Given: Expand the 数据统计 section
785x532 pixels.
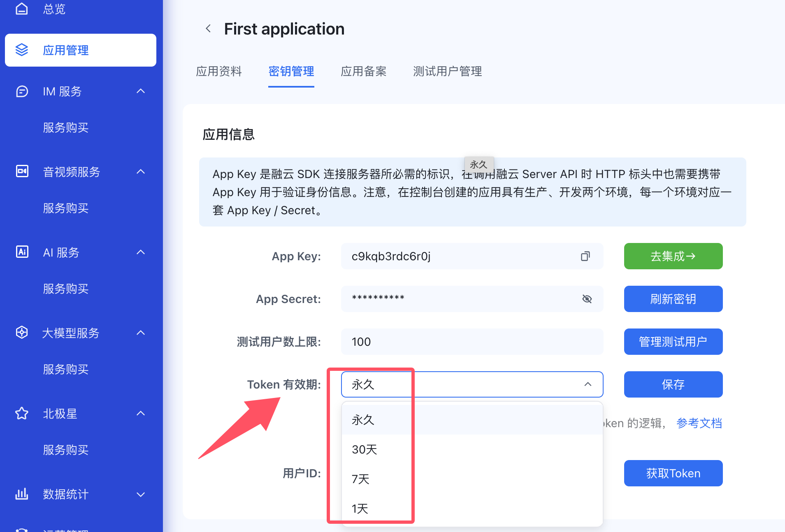Looking at the screenshot, I should (x=141, y=494).
